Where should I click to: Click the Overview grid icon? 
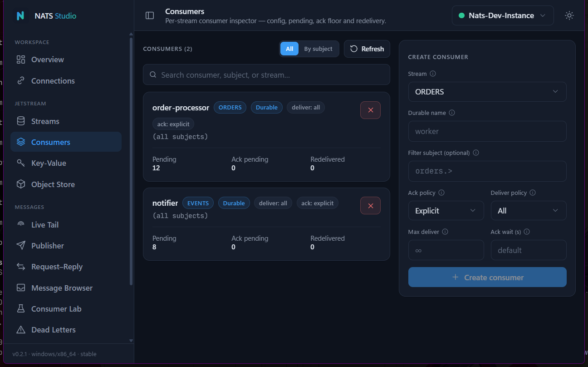[21, 60]
